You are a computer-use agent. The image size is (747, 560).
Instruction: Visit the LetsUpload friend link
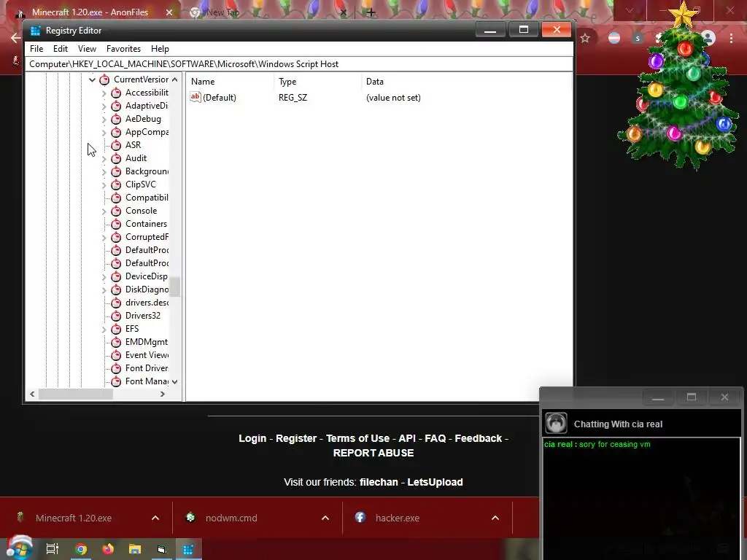[435, 482]
